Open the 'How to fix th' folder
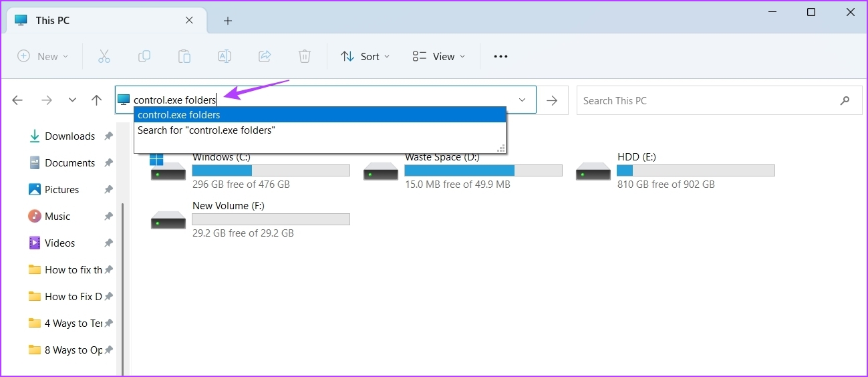Viewport: 868px width, 377px height. tap(71, 270)
